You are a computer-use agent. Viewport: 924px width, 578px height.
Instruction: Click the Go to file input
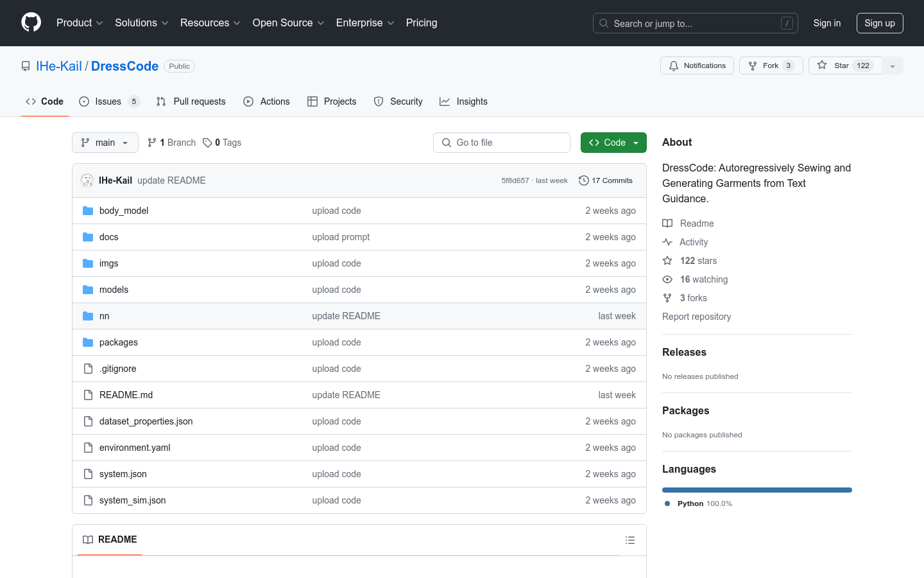click(x=502, y=143)
